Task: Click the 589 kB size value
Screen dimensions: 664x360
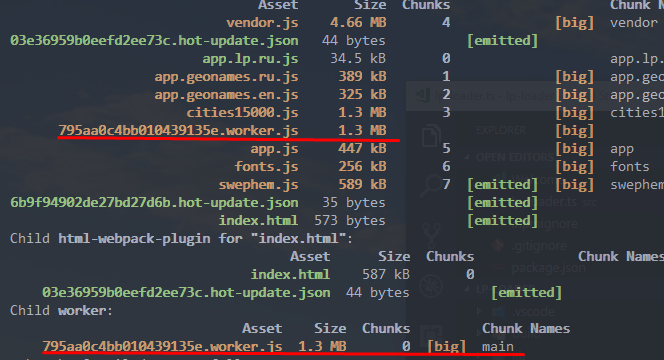Action: 362,184
